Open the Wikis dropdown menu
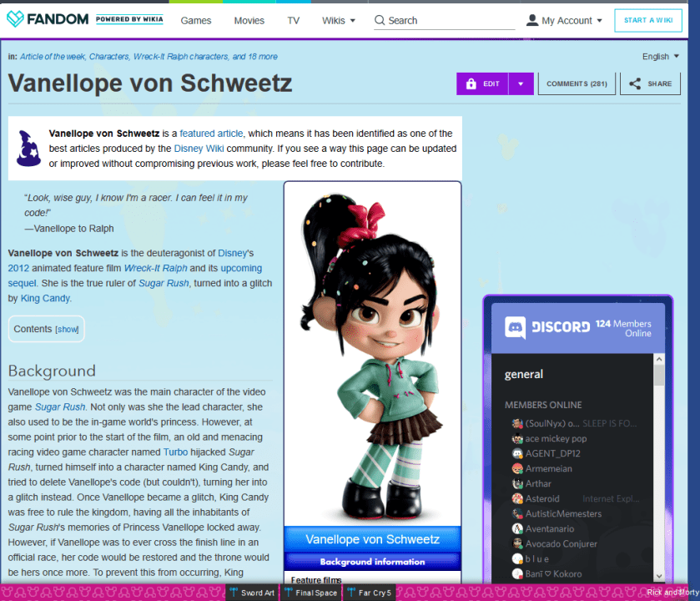700x601 pixels. click(339, 20)
